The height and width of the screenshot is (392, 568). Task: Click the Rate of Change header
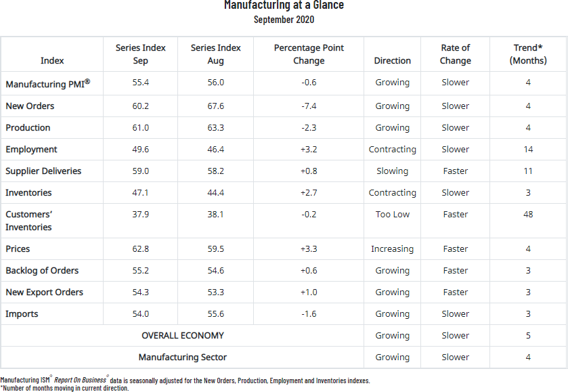coord(455,54)
